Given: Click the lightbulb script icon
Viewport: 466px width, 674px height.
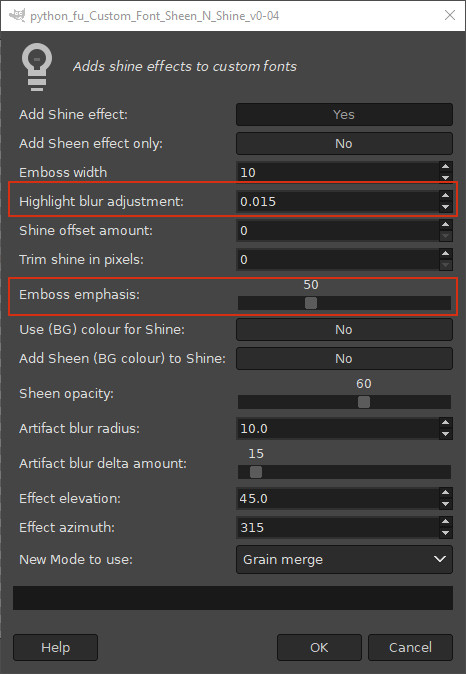Looking at the screenshot, I should [x=37, y=67].
